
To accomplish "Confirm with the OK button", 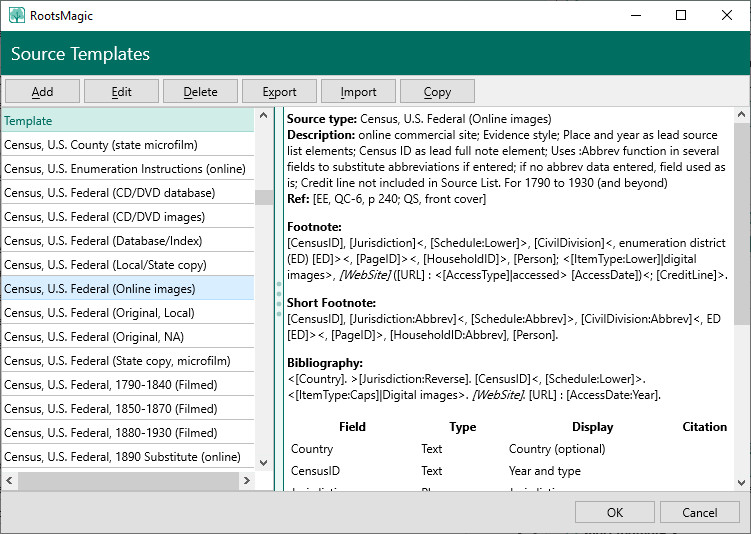I will (x=614, y=513).
